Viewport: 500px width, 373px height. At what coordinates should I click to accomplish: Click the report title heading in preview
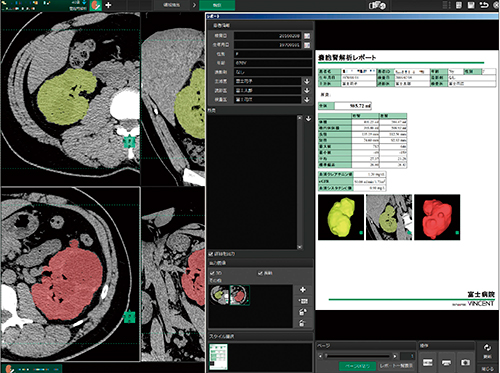[347, 58]
